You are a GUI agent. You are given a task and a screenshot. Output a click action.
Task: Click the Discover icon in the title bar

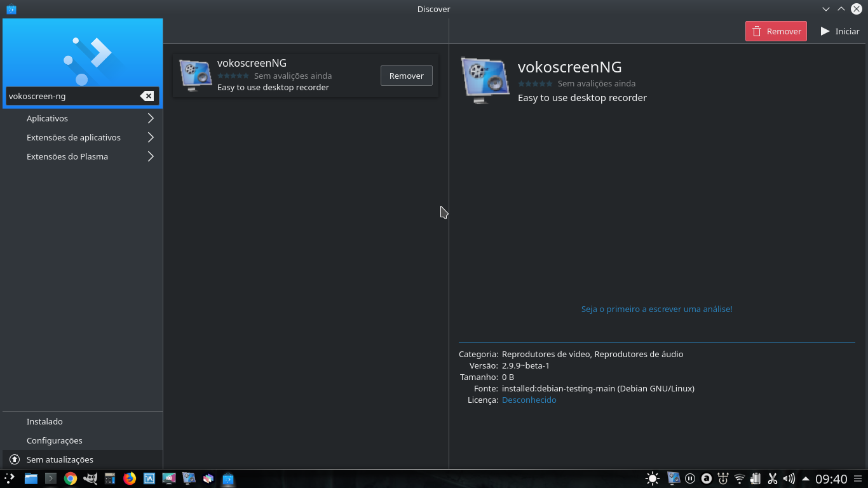click(x=10, y=9)
